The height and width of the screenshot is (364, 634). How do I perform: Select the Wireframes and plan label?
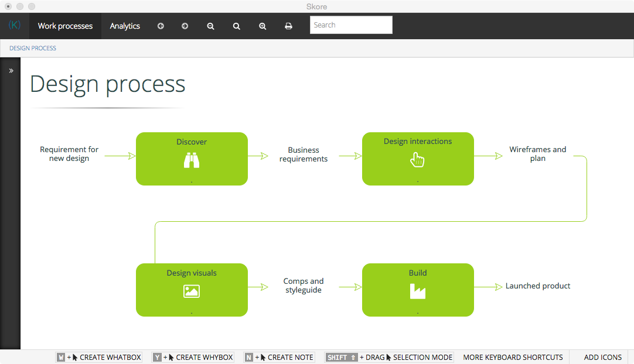[x=538, y=154]
